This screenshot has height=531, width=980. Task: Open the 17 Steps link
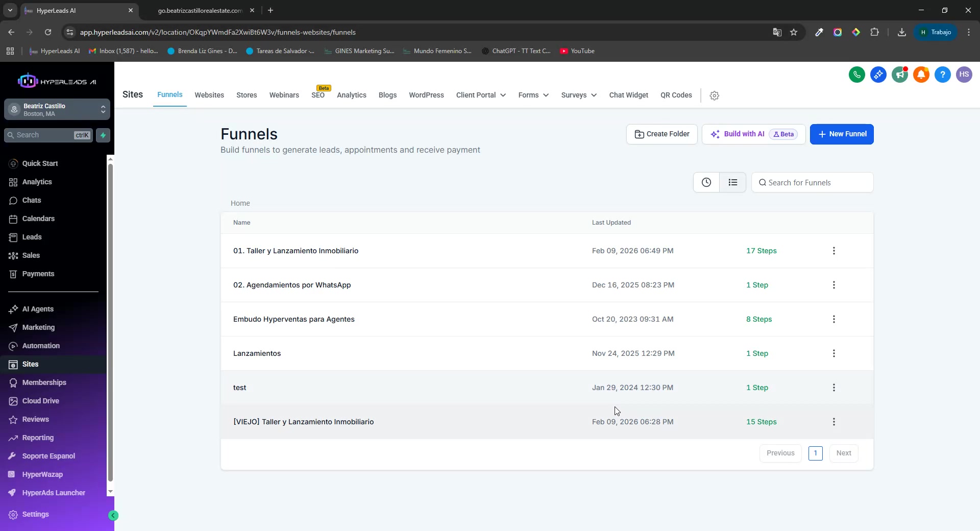pos(761,251)
